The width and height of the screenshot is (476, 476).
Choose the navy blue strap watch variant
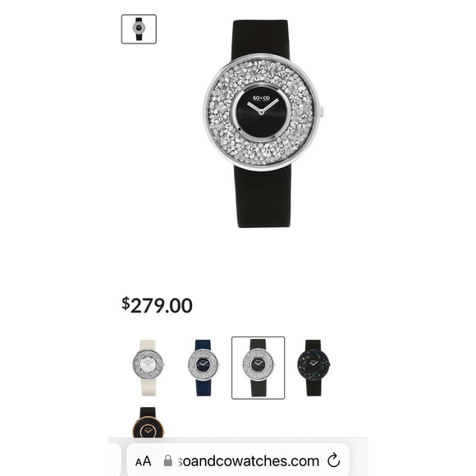pyautogui.click(x=203, y=368)
